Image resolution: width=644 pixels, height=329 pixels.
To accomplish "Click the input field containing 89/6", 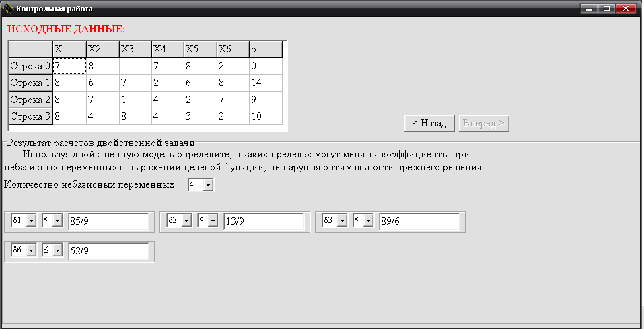I will (419, 221).
